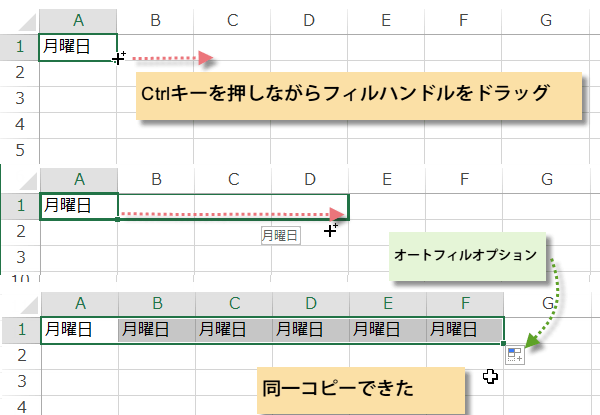Select column A header in top sheet
The height and width of the screenshot is (415, 600).
tap(77, 21)
